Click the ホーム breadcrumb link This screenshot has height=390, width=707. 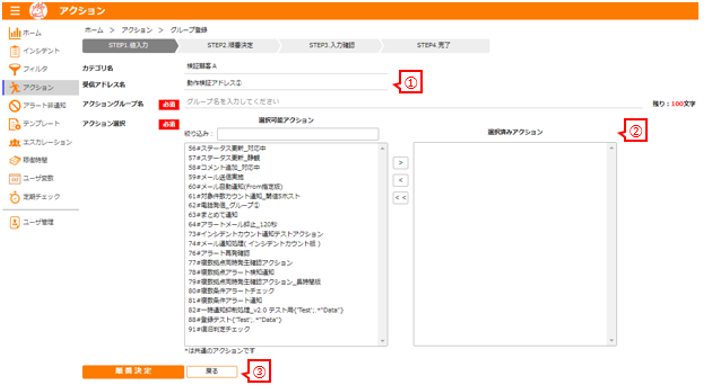pos(94,30)
